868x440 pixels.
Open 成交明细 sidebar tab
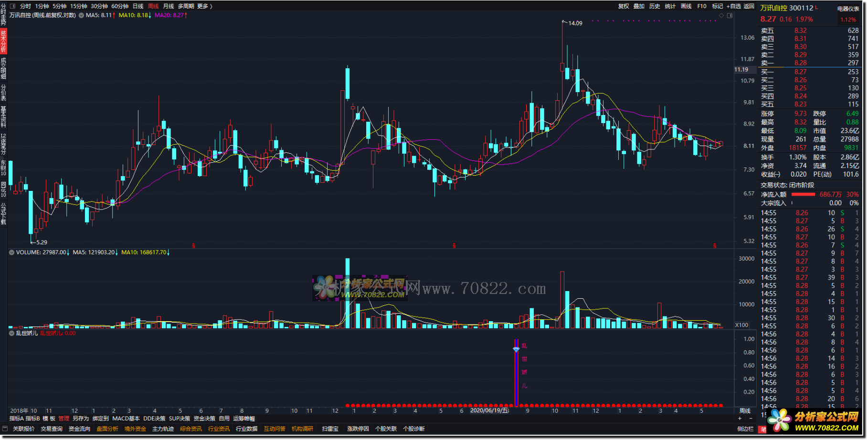(3, 68)
